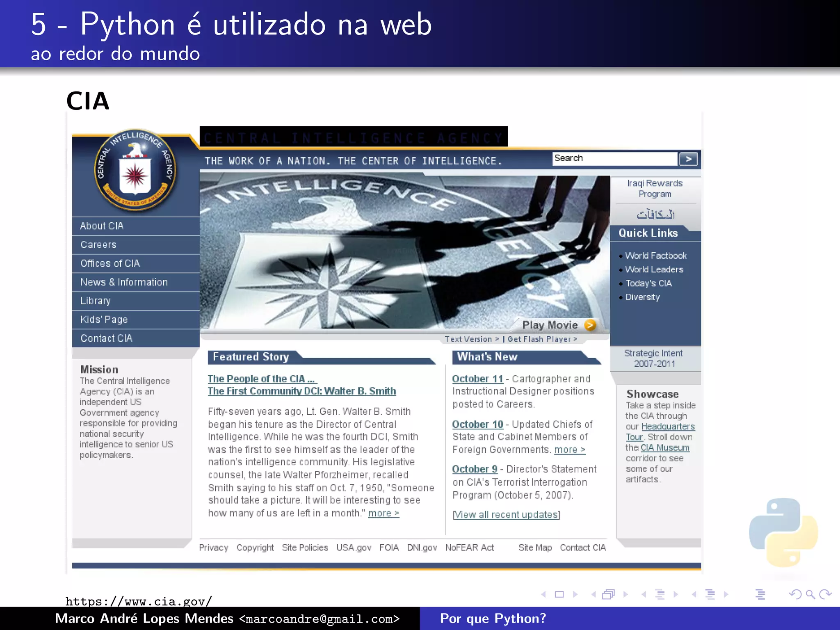Open the Offices of CIA menu item
This screenshot has width=840, height=630.
[136, 264]
